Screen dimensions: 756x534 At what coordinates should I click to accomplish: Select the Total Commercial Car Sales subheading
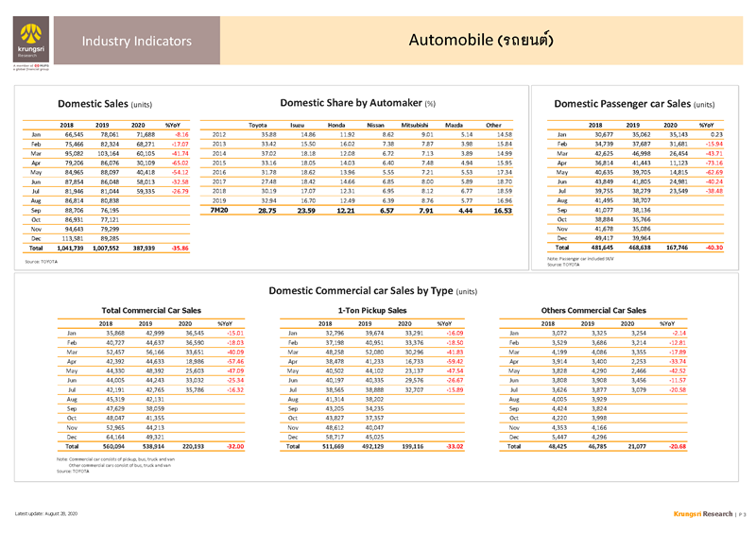[150, 310]
